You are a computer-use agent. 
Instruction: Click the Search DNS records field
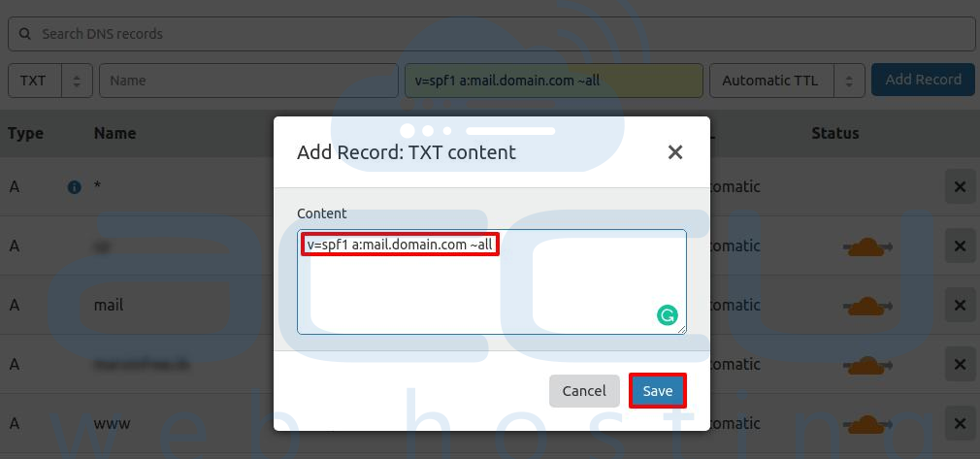click(x=491, y=34)
